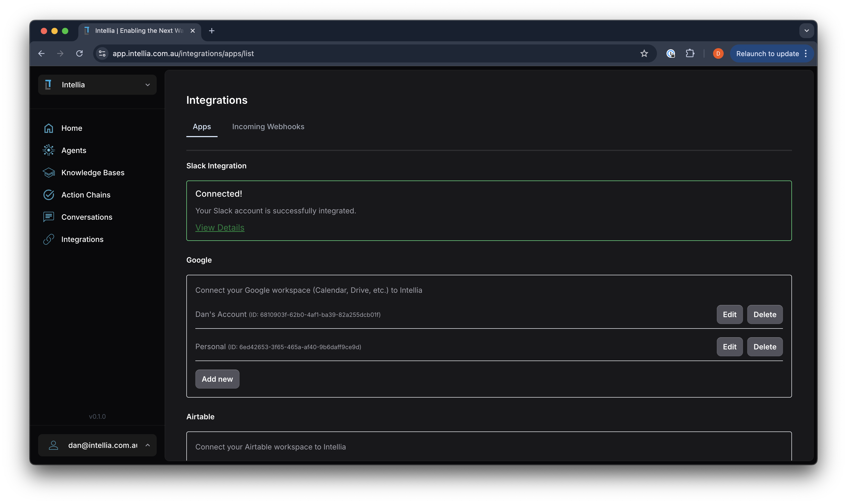Open the Home sidebar icon
This screenshot has height=504, width=847.
48,128
